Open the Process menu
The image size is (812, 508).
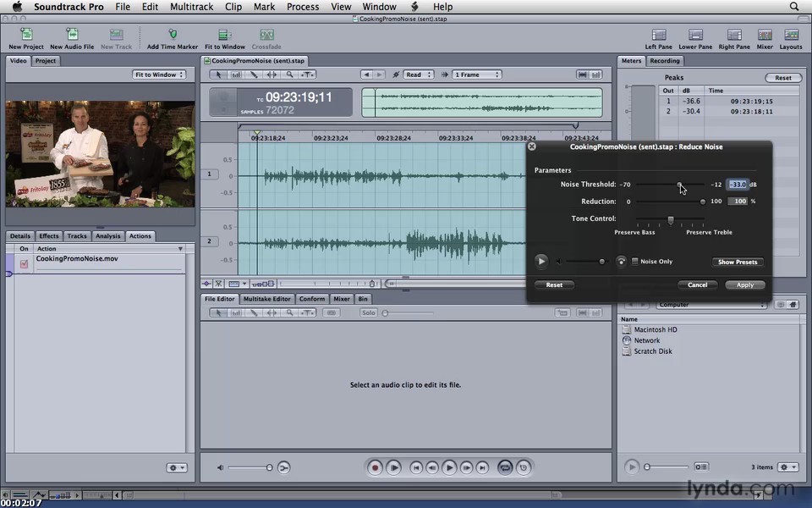303,7
